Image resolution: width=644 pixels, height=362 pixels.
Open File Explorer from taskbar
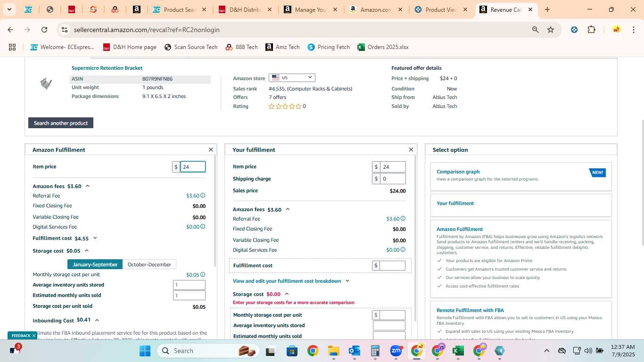point(333,351)
